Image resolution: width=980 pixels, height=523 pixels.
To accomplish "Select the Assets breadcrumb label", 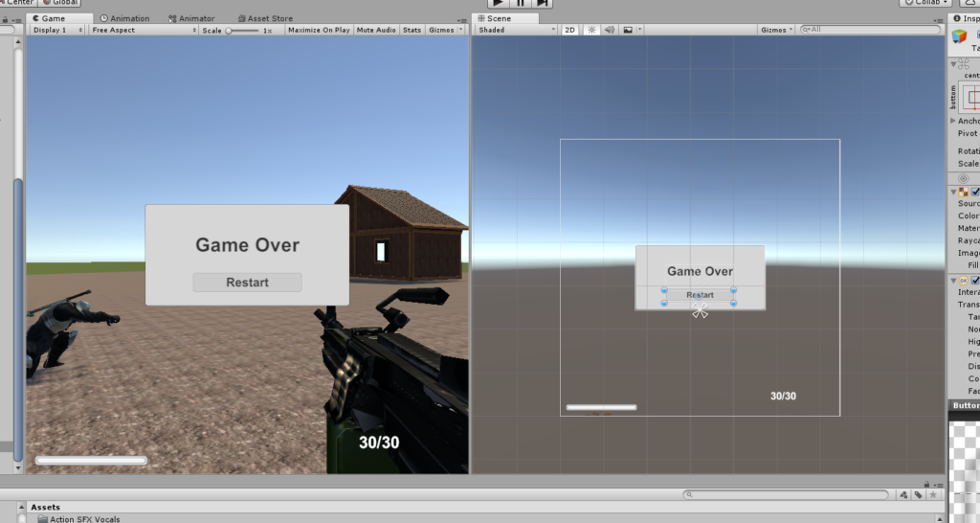I will point(46,507).
